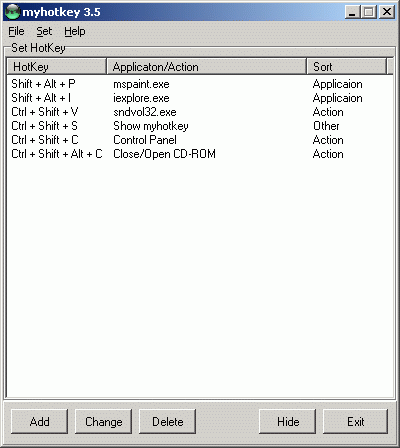This screenshot has width=400, height=448.
Task: Hide the myhotkey window with Hide button
Action: tap(288, 422)
